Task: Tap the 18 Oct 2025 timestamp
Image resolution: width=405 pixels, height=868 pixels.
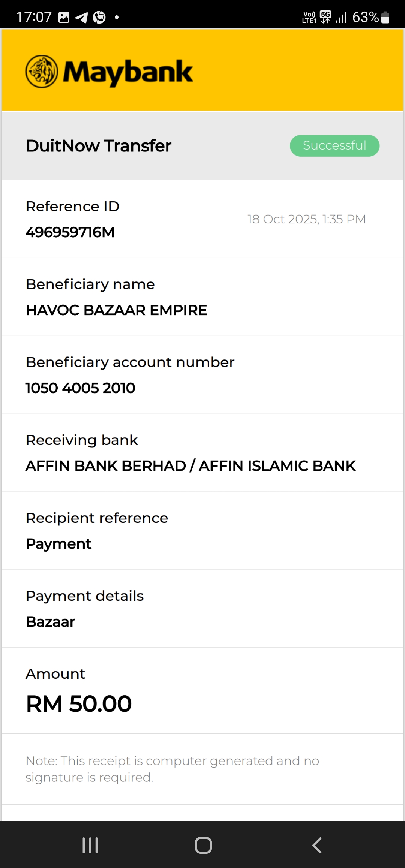Action: pyautogui.click(x=306, y=219)
